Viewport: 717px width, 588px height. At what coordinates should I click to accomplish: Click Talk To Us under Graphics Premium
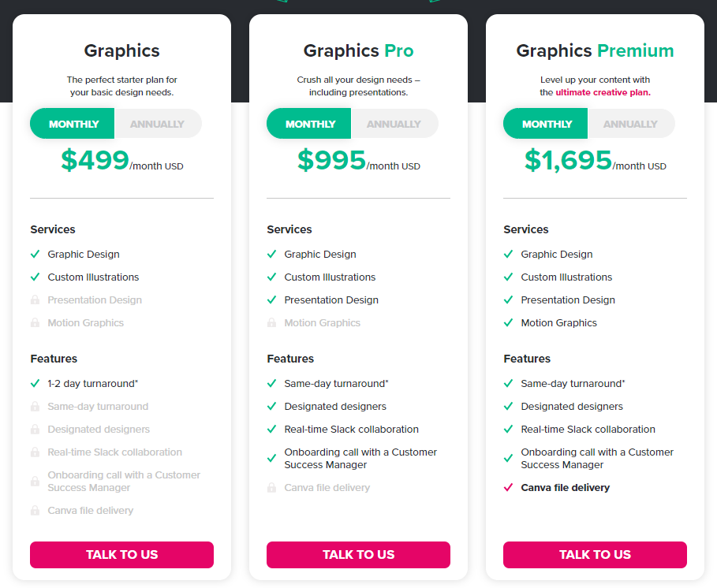tap(595, 555)
